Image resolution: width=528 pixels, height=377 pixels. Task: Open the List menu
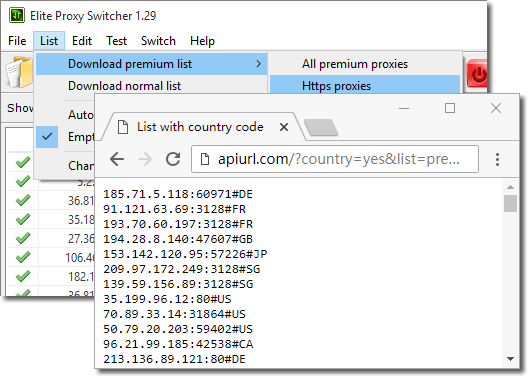coord(49,41)
